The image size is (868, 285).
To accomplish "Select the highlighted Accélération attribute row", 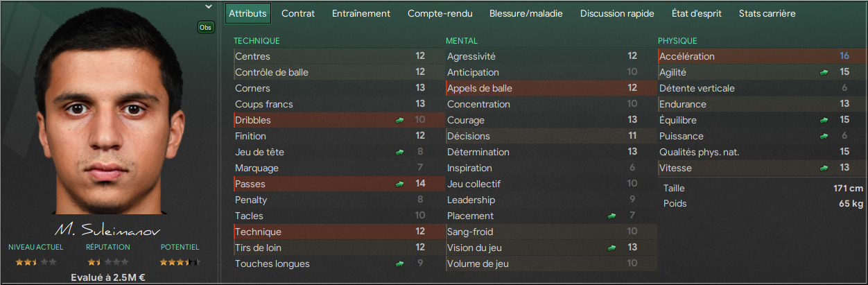I will pos(761,56).
